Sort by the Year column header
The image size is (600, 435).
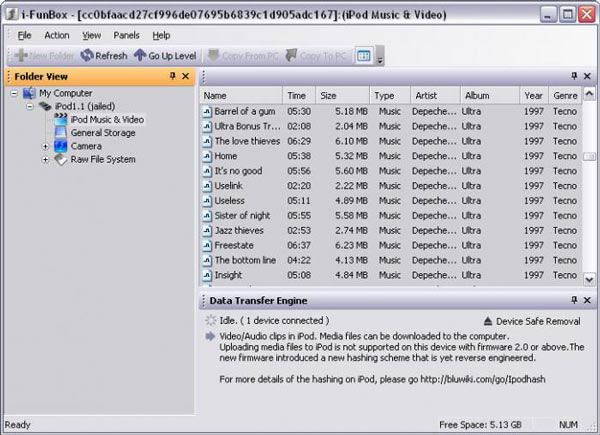534,95
